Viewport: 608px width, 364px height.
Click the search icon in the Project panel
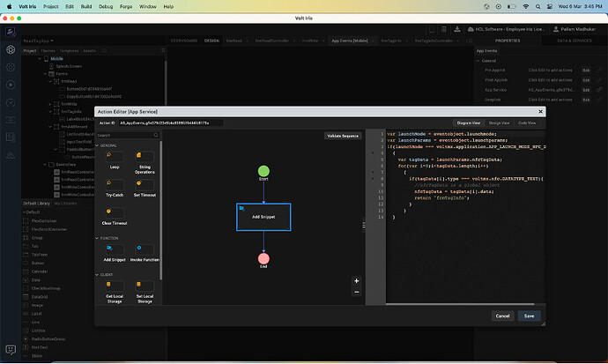tap(104, 51)
